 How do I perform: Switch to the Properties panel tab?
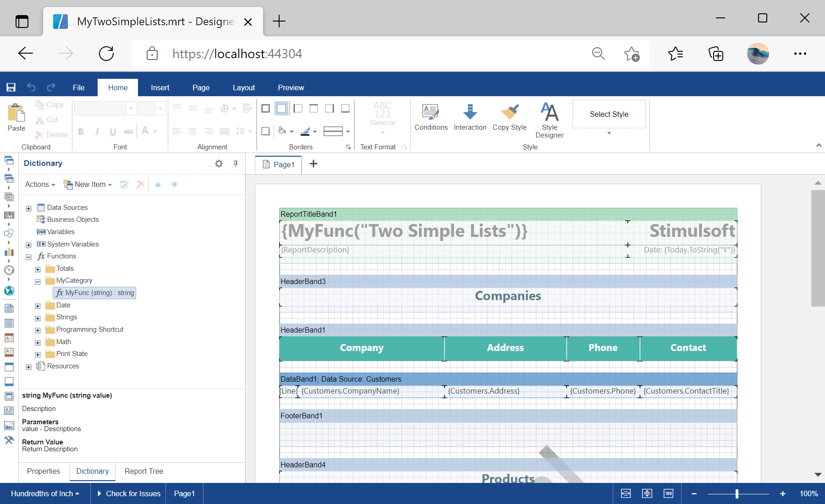[44, 471]
